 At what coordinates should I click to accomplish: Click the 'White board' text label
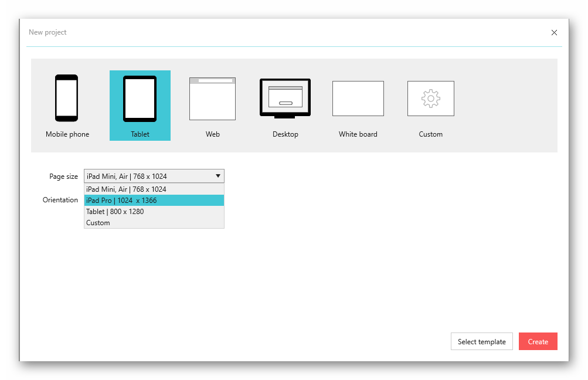tap(358, 134)
